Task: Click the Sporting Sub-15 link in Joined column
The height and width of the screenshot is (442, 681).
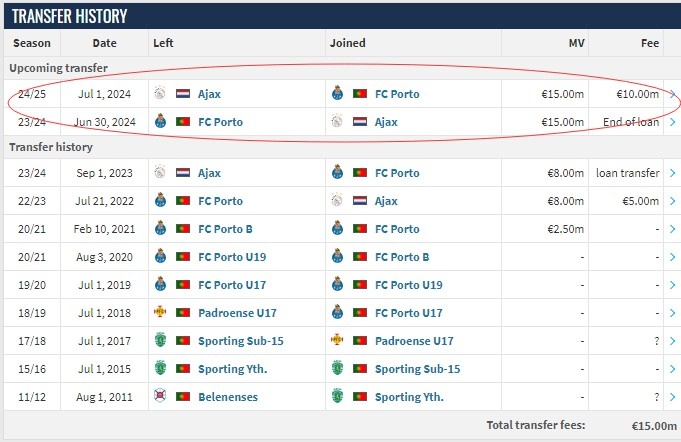Action: coord(417,369)
